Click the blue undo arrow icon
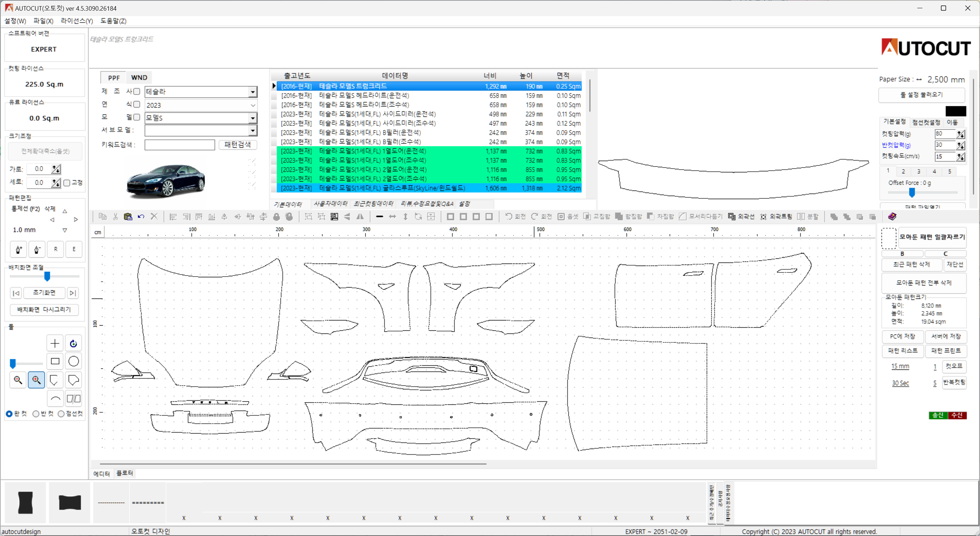 141,217
